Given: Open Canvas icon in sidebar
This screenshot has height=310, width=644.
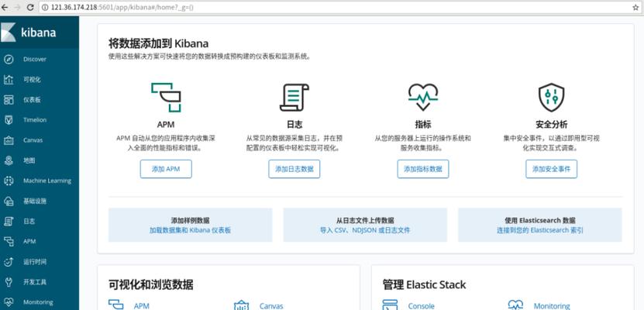Looking at the screenshot, I should (9, 140).
